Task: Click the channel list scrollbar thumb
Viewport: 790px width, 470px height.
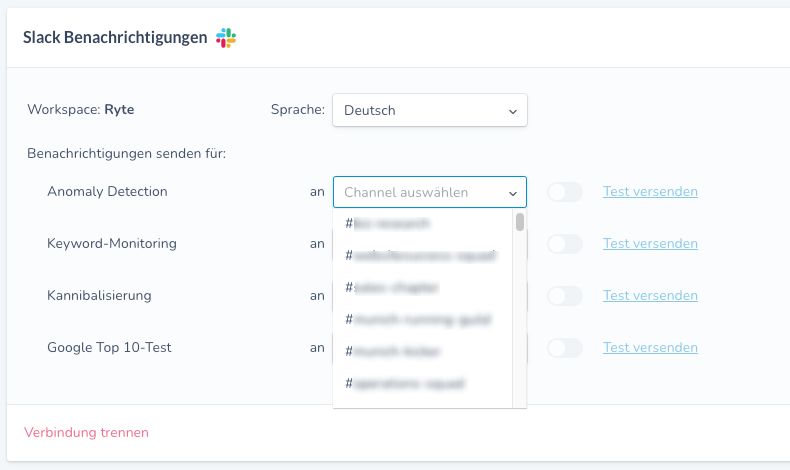Action: (520, 221)
